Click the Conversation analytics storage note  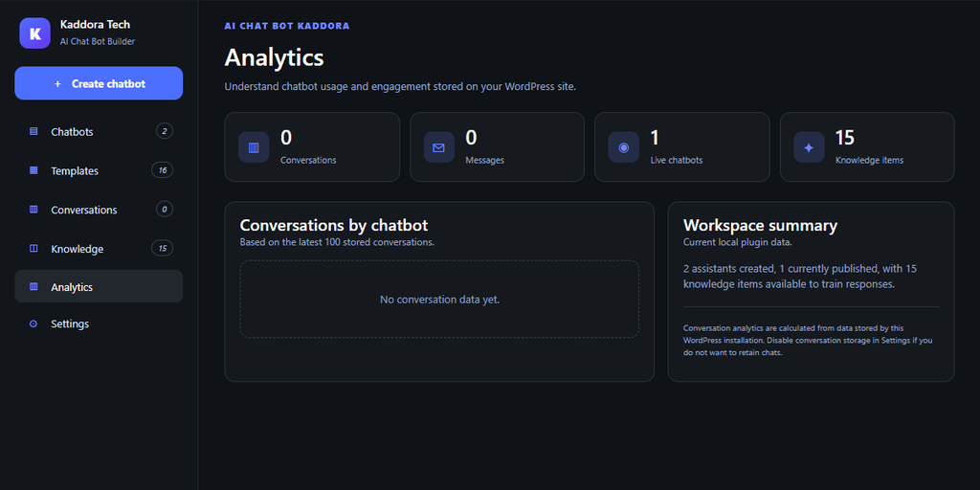pos(808,340)
